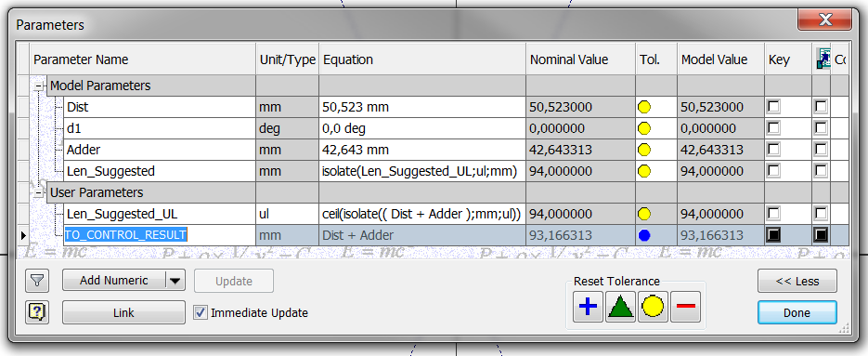Click the Done button
Image resolution: width=868 pixels, height=356 pixels.
[797, 312]
